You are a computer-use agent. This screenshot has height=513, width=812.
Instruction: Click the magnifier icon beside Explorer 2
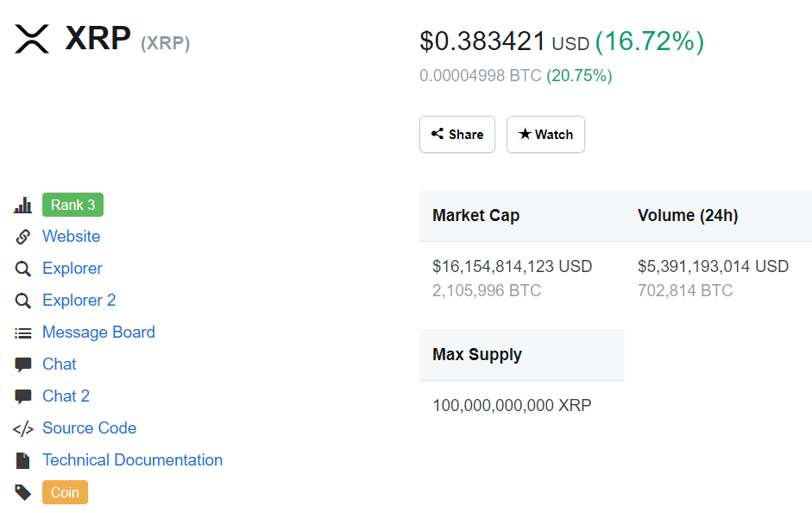coord(23,301)
